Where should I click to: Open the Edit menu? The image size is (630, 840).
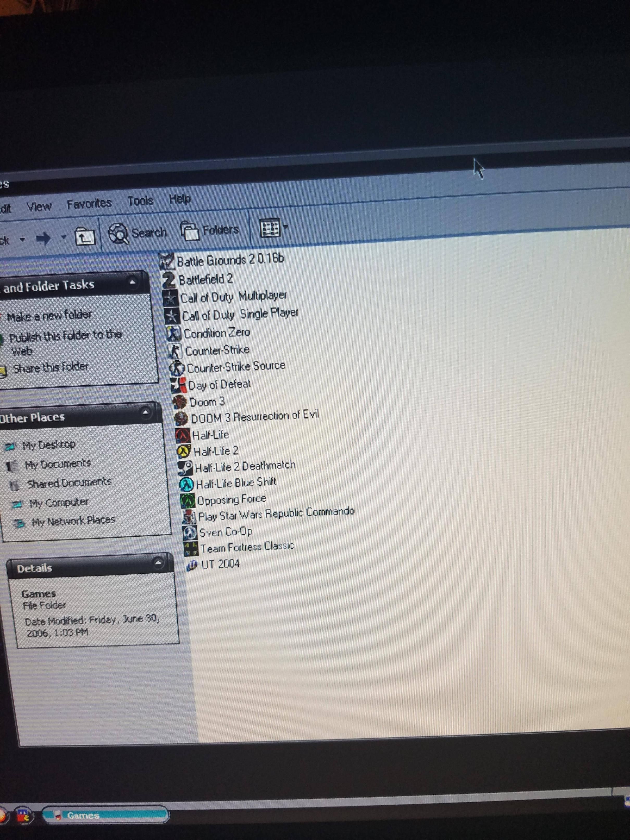[5, 209]
